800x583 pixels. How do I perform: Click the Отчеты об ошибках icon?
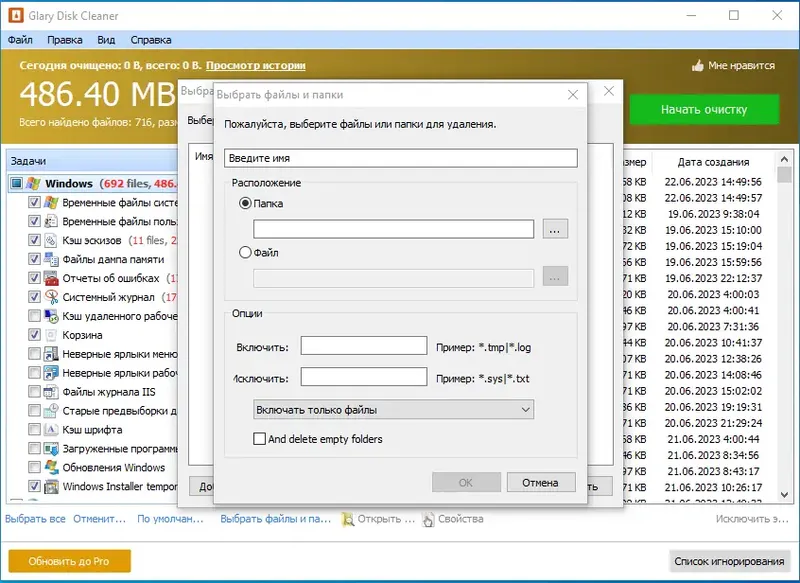click(x=51, y=278)
